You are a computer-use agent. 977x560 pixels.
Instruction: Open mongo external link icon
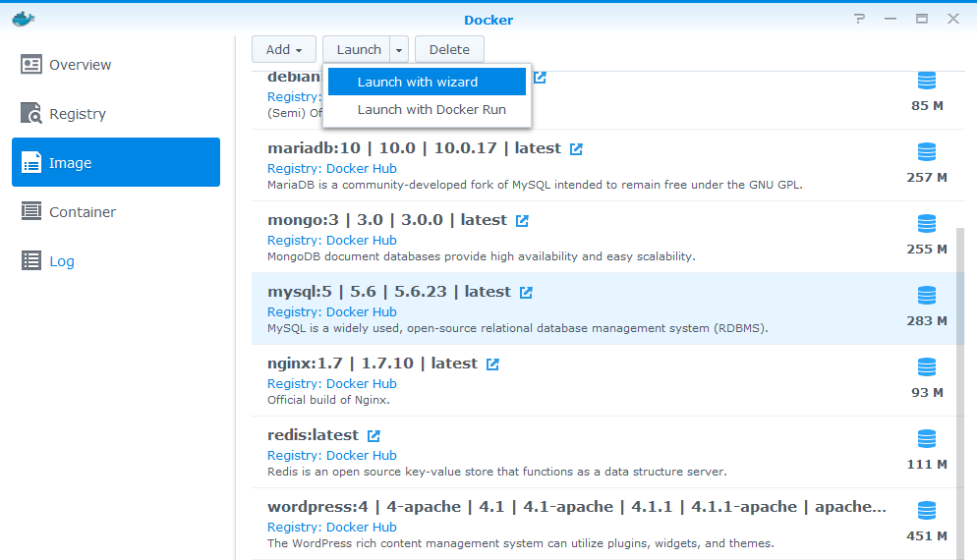point(522,220)
